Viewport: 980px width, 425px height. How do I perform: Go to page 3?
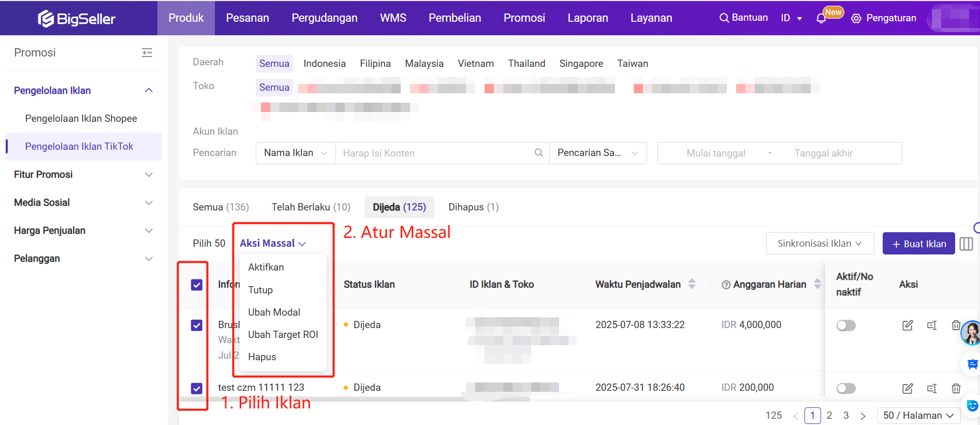(x=846, y=416)
